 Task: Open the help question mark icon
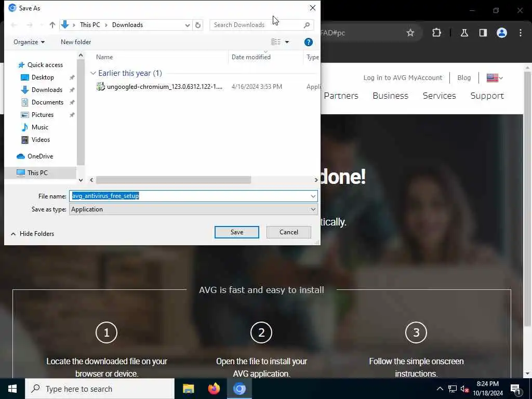point(308,42)
